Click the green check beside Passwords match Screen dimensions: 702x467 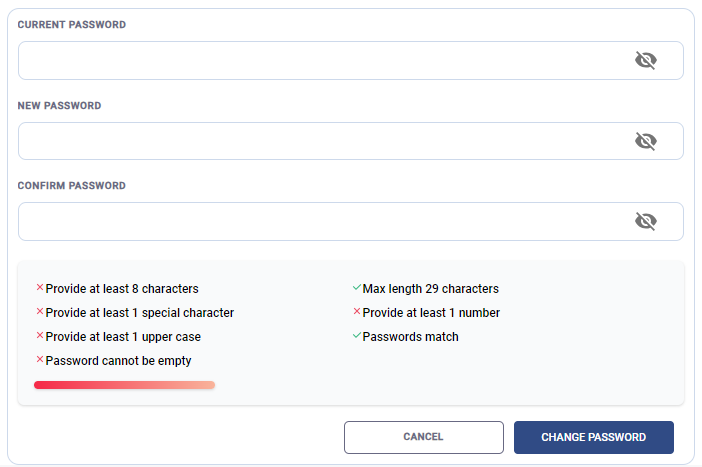357,336
